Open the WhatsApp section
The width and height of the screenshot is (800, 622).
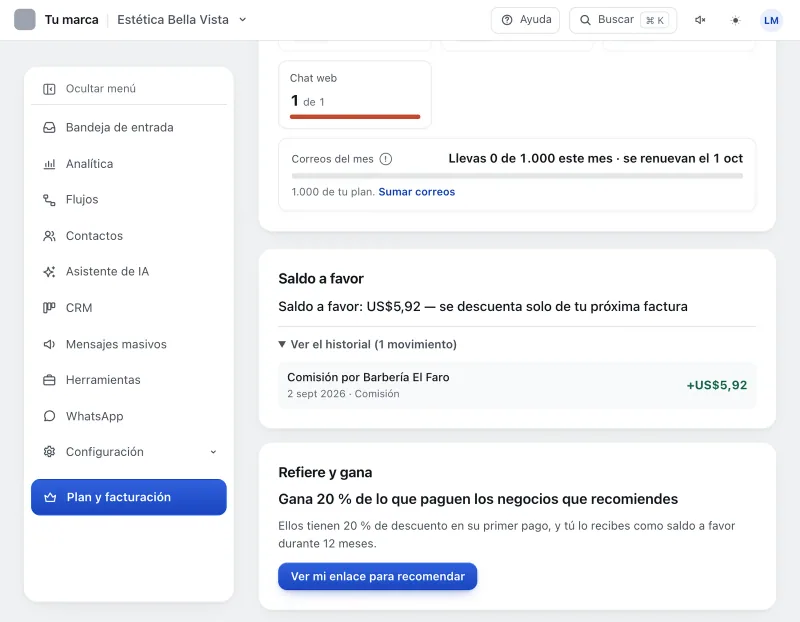[129, 416]
